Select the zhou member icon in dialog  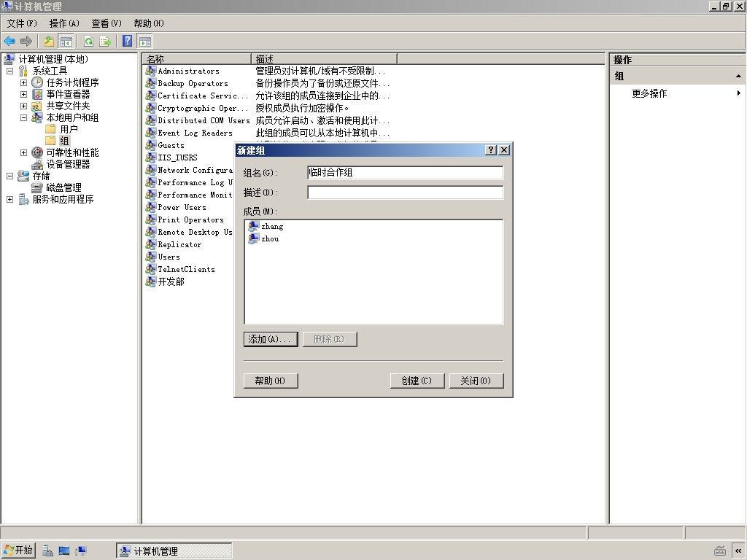[x=254, y=238]
